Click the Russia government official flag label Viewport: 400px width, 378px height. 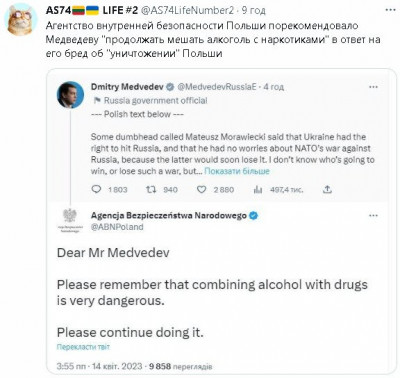coord(151,100)
